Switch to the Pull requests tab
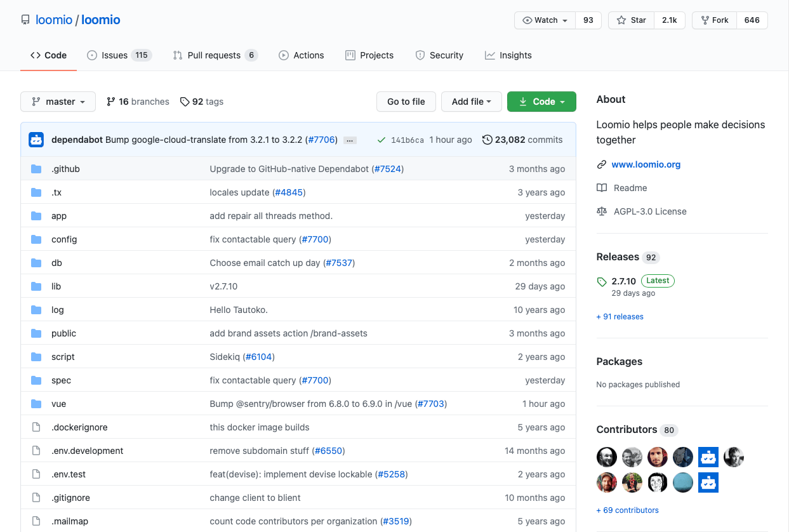The image size is (789, 532). coord(215,55)
